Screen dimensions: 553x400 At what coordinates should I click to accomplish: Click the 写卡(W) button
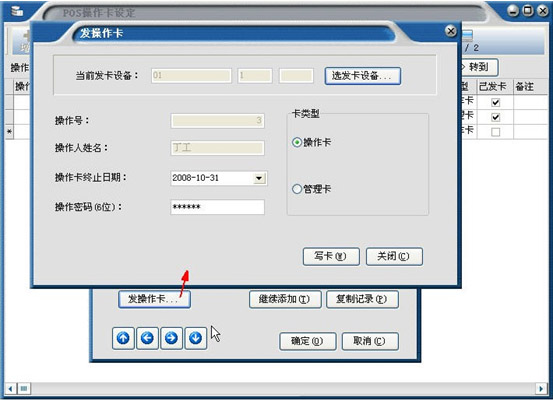click(x=331, y=256)
